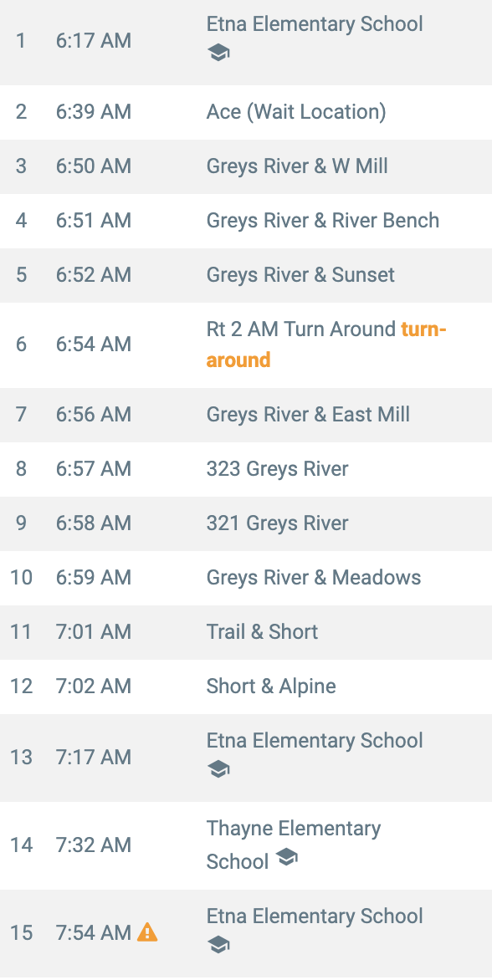Click graduation cap icon at stop 15
Screen dimensions: 492x980
[218, 945]
